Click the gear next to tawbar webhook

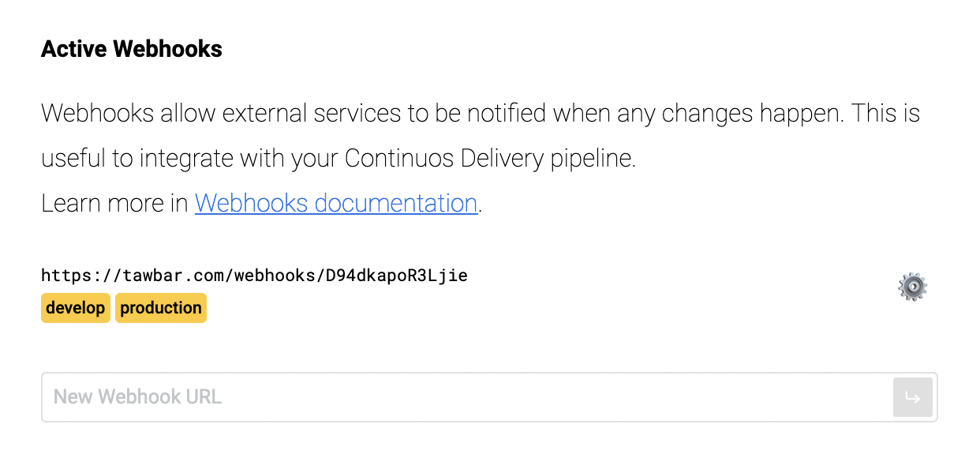[x=912, y=287]
